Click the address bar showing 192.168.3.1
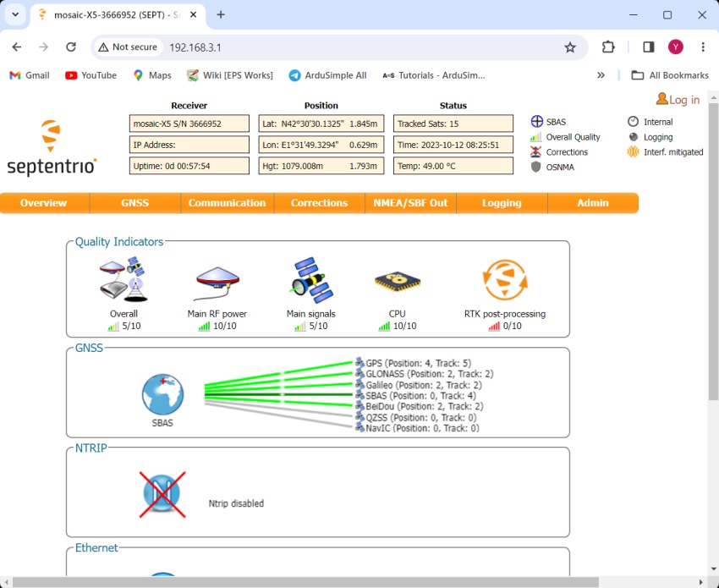The height and width of the screenshot is (588, 719). [x=338, y=47]
